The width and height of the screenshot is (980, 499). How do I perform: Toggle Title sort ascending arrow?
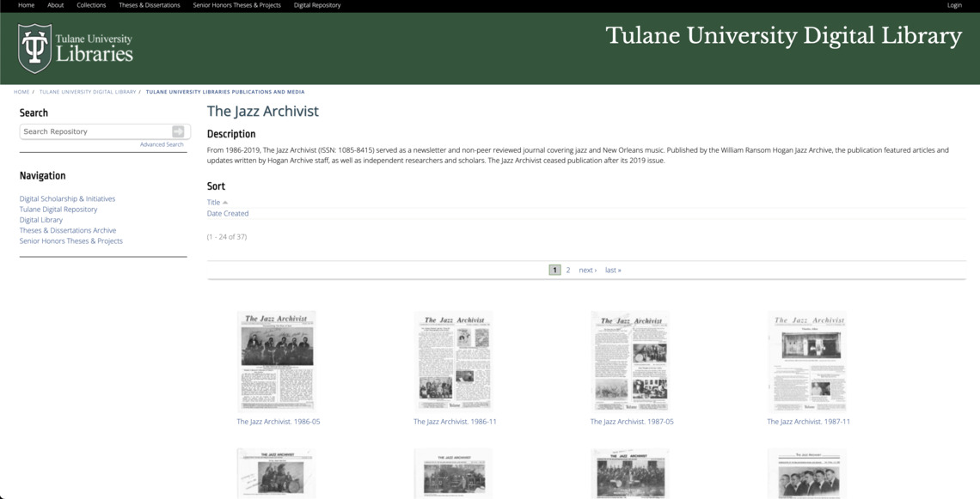coord(225,203)
